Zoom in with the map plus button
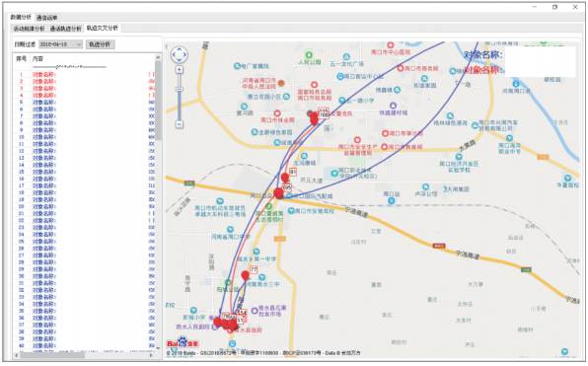This screenshot has width=588, height=366. 180,69
